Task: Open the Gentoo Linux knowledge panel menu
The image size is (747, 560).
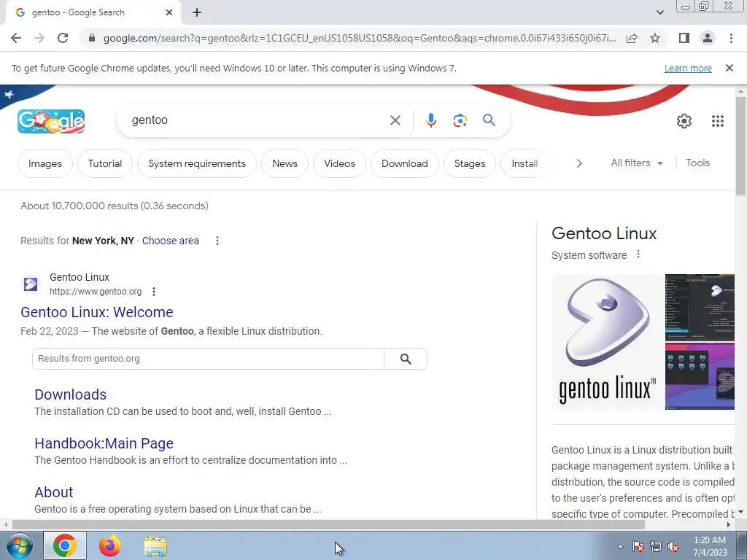Action: [638, 254]
